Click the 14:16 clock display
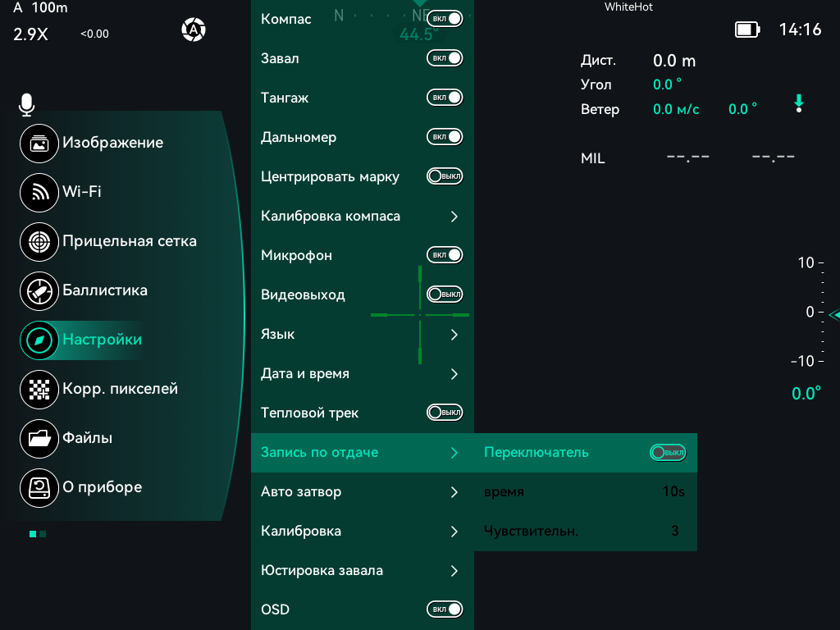Image resolution: width=840 pixels, height=630 pixels. tap(800, 30)
